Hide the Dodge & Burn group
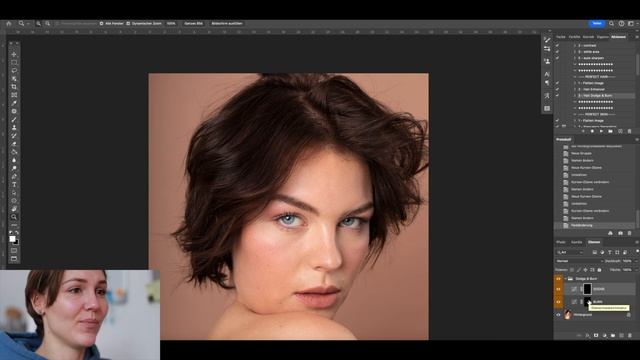 (558, 279)
